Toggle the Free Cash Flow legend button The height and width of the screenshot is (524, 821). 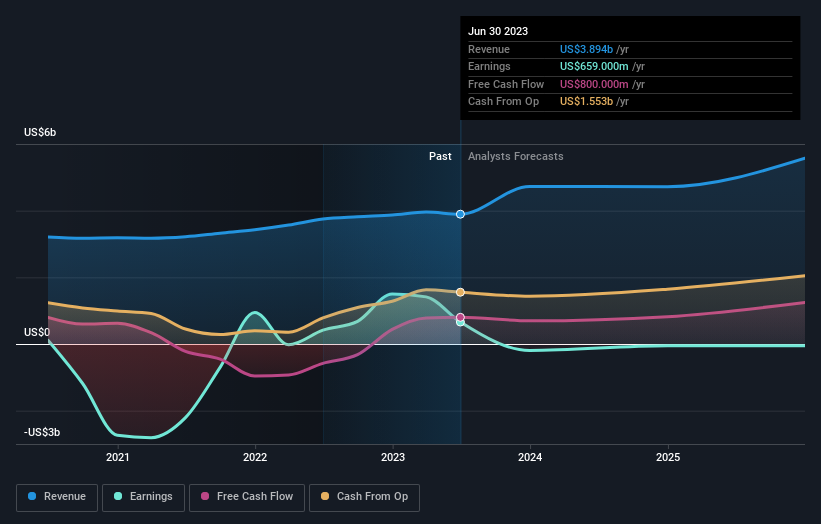pos(247,497)
